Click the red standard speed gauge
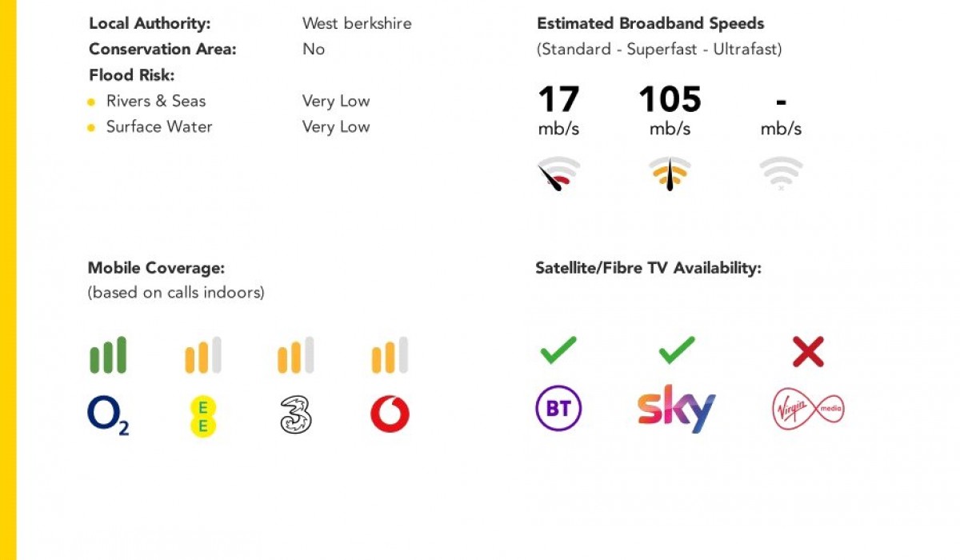This screenshot has height=560, width=960. 558,174
